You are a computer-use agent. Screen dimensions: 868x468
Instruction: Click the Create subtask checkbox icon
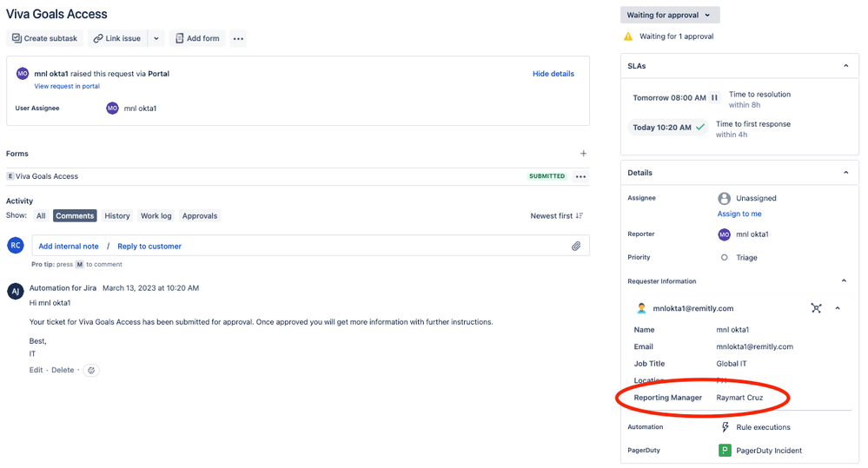17,38
